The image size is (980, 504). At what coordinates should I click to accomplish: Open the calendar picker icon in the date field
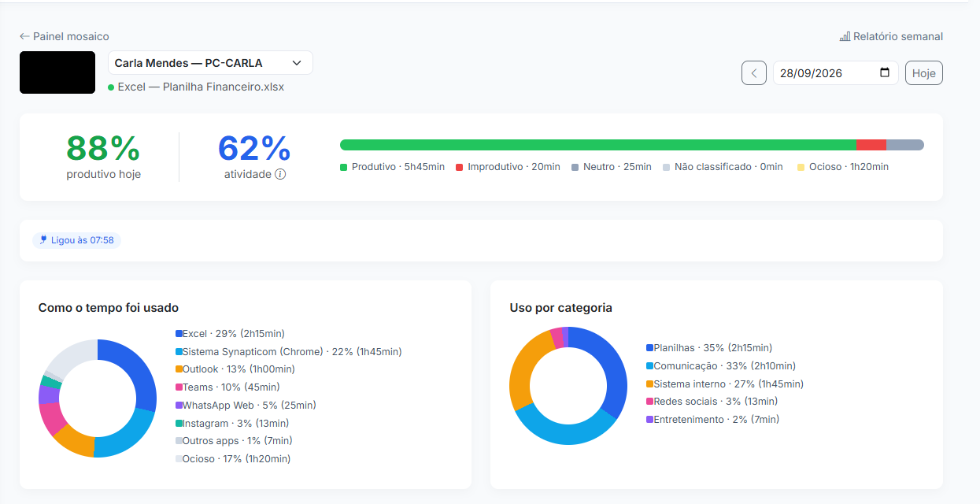pyautogui.click(x=885, y=72)
